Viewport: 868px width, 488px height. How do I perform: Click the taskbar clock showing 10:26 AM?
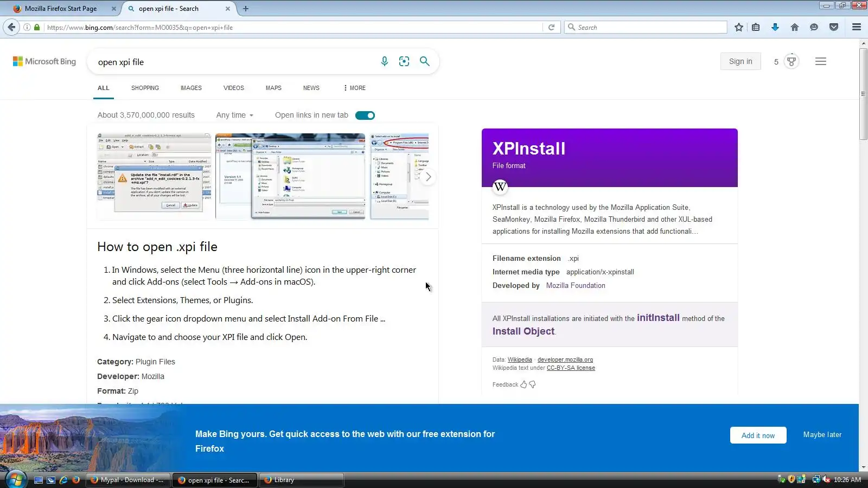click(x=847, y=480)
